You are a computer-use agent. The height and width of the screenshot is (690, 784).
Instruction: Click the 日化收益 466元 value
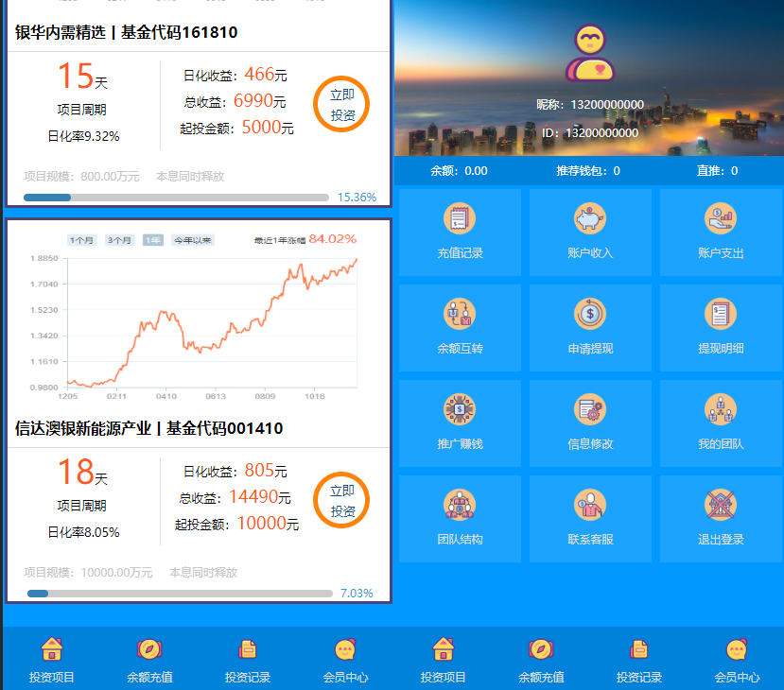pyautogui.click(x=266, y=75)
